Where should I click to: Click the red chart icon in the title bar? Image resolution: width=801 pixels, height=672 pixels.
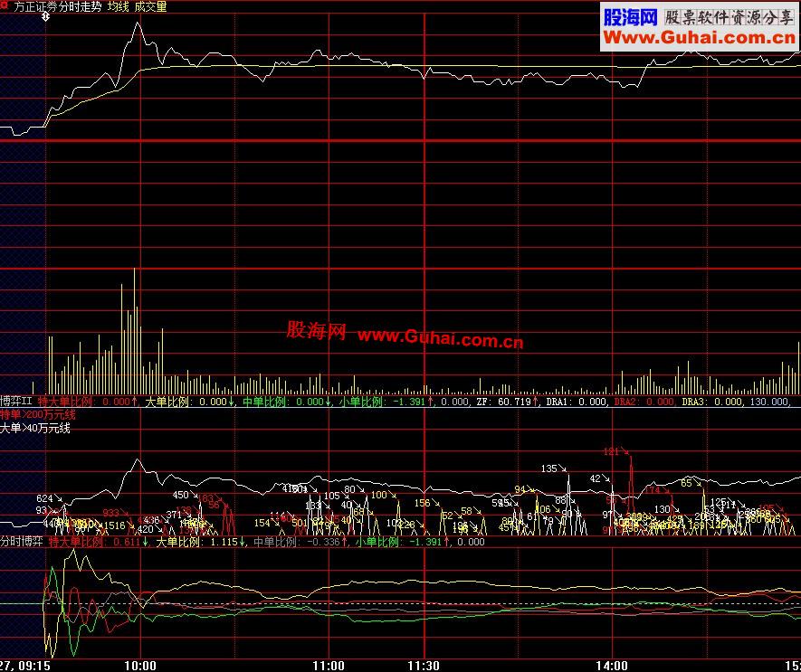(x=6, y=5)
